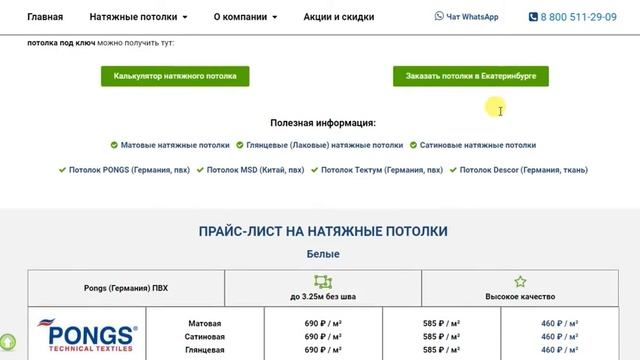The height and width of the screenshot is (360, 640).
Task: Click the 585 ₽ price in Сатиновая row
Action: 441,337
